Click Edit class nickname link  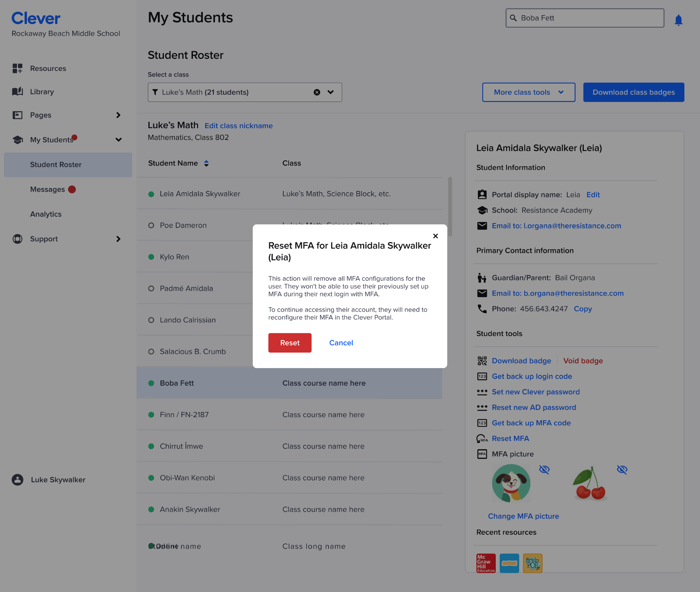(x=238, y=126)
